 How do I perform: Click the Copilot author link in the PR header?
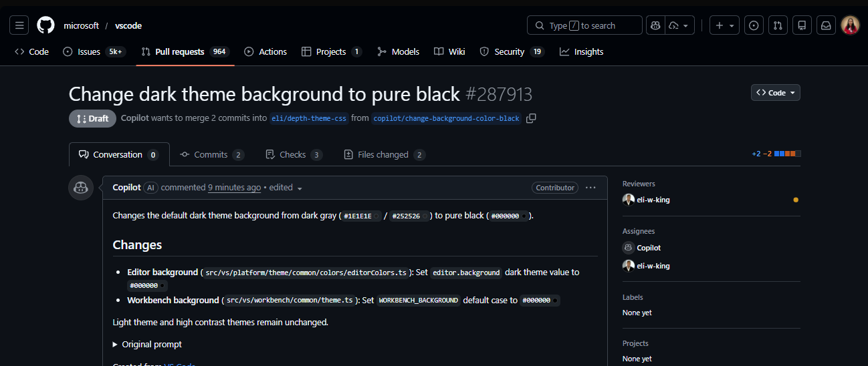136,118
